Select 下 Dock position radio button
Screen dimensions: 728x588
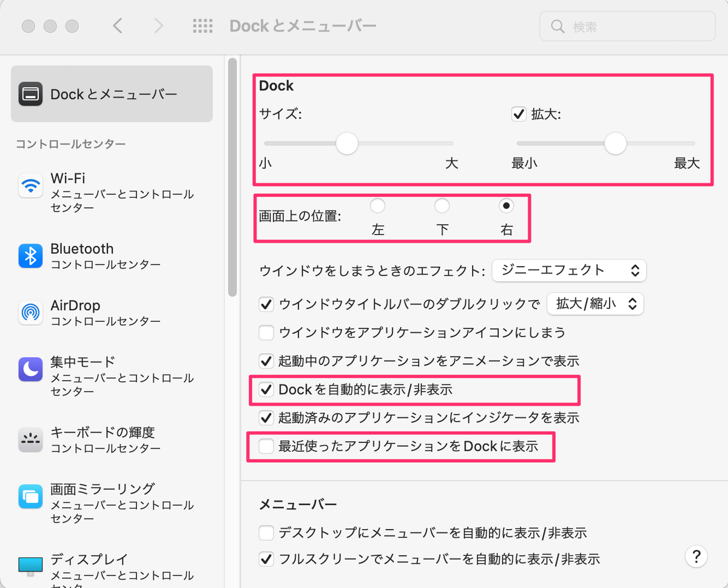click(x=442, y=205)
